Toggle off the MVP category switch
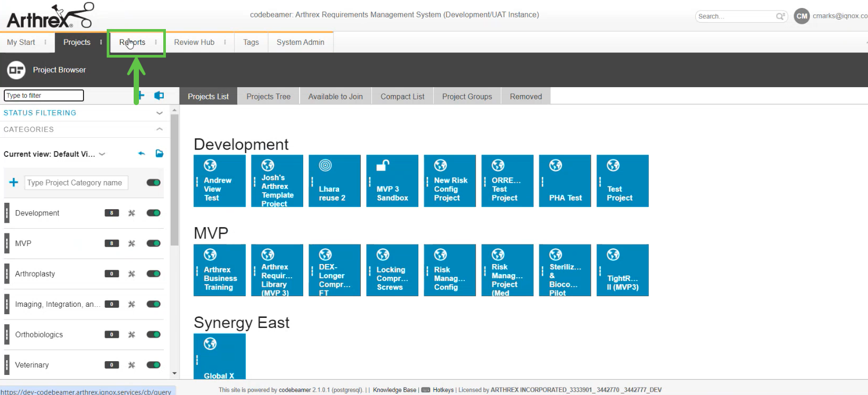Viewport: 868px width, 395px height. coord(153,243)
